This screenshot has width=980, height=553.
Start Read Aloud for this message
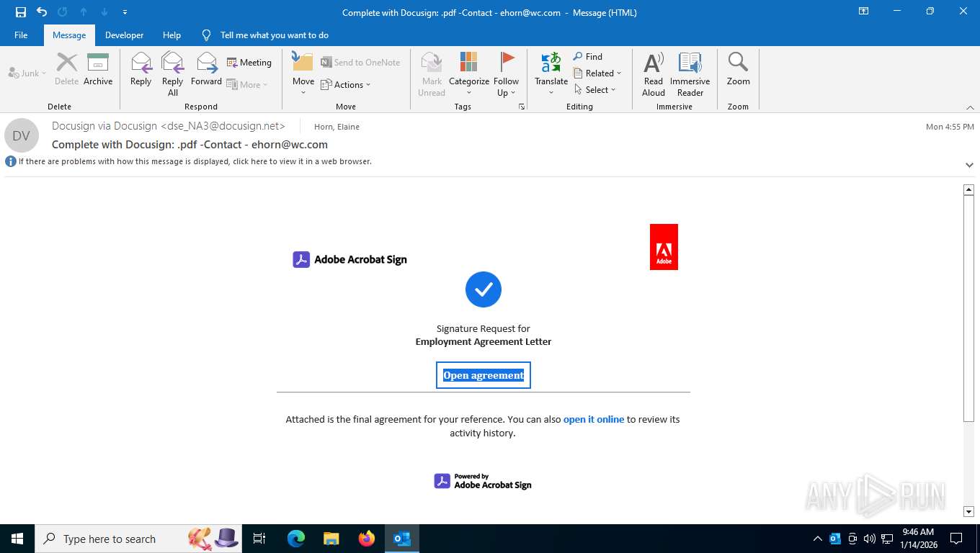(654, 73)
